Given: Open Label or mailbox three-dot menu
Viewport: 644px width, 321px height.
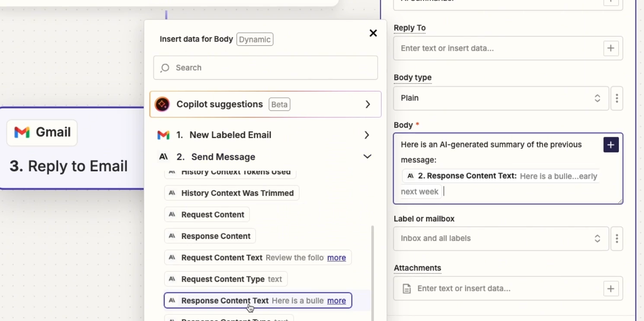Looking at the screenshot, I should pyautogui.click(x=617, y=238).
